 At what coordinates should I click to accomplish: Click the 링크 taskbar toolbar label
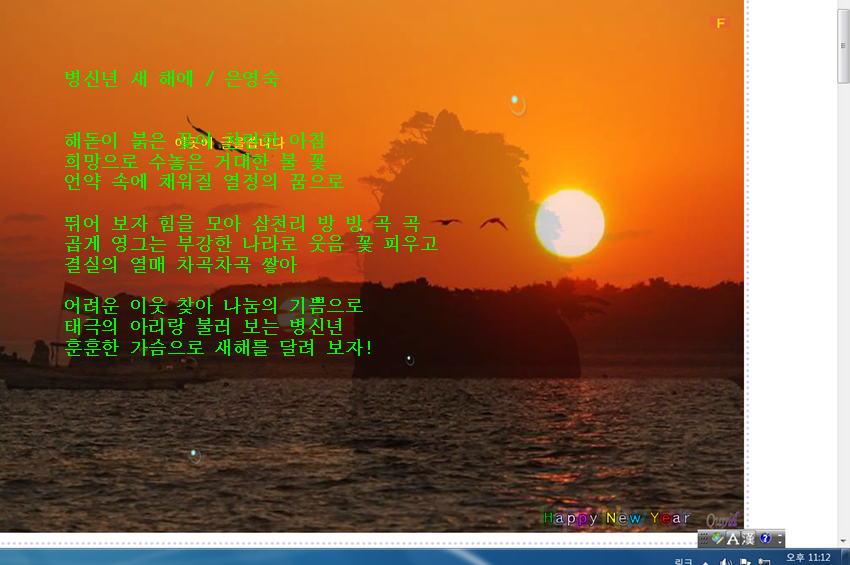[x=683, y=562]
